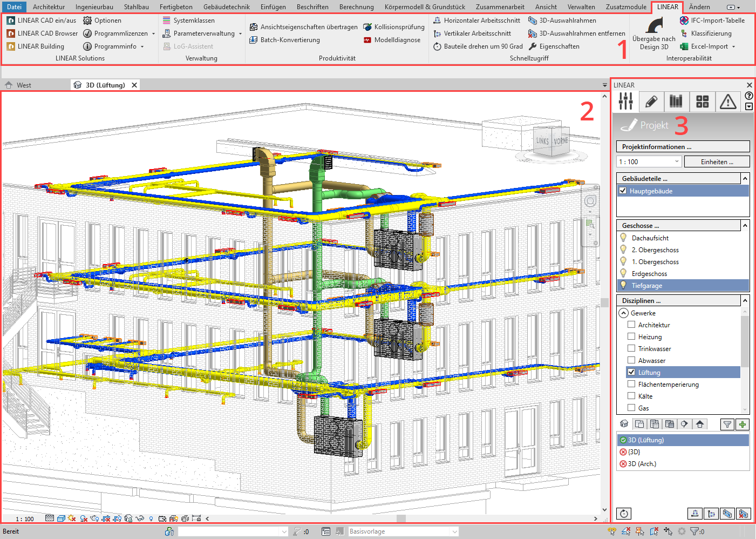The width and height of the screenshot is (756, 539).
Task: Click LINEAR CAD Browser
Action: 42,33
